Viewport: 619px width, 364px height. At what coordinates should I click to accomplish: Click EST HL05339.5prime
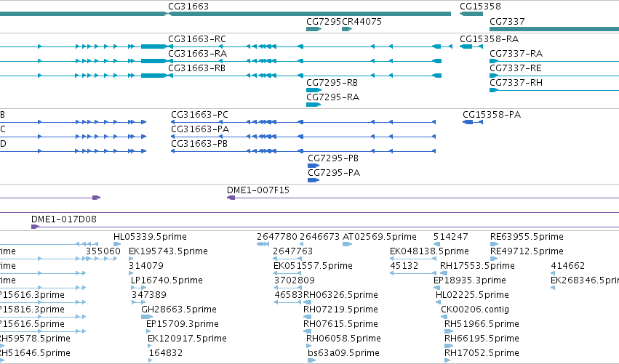[150, 237]
